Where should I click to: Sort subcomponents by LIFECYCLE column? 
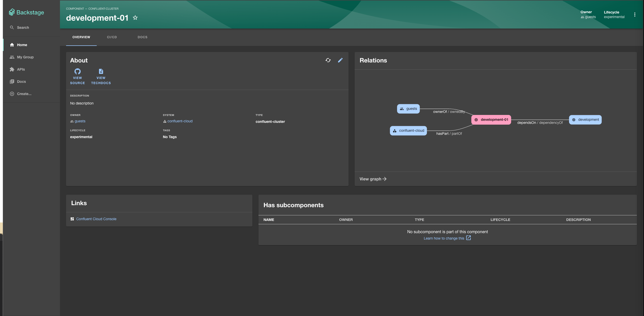[500, 220]
